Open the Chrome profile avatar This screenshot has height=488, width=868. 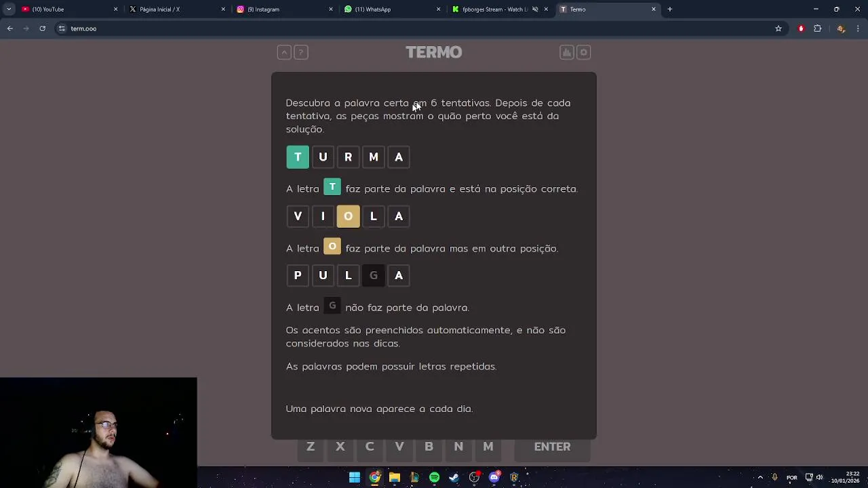(841, 28)
